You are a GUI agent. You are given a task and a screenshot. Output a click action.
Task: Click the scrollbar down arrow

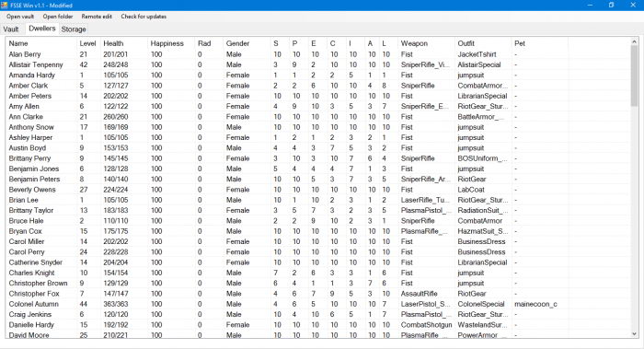click(634, 334)
